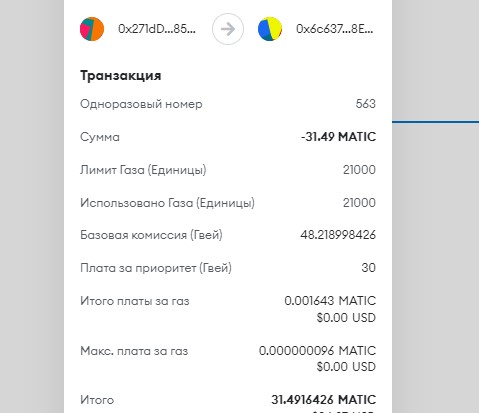This screenshot has height=413, width=479.
Task: Click base fee value 48.218998426
Action: (338, 235)
